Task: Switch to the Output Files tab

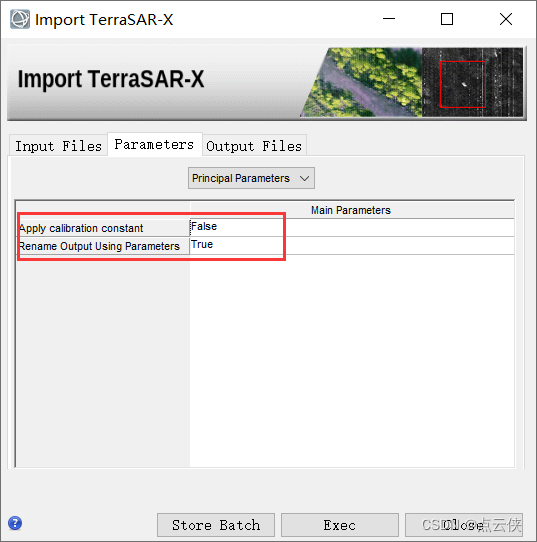Action: pyautogui.click(x=254, y=146)
